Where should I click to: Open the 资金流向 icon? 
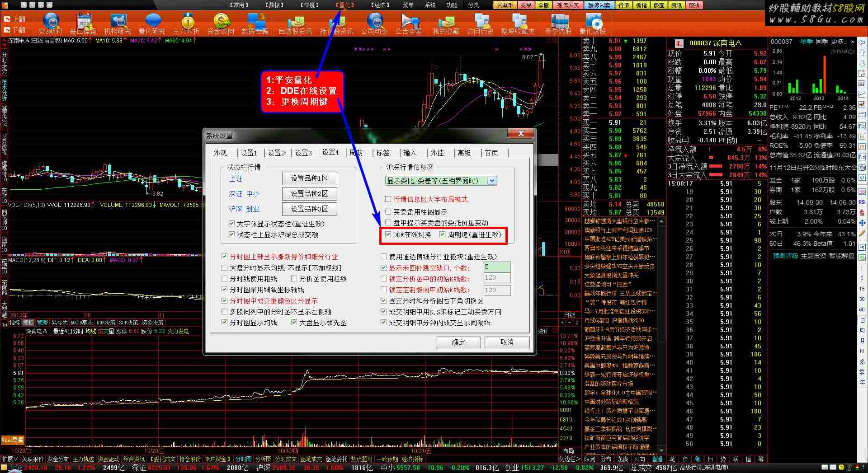click(221, 23)
